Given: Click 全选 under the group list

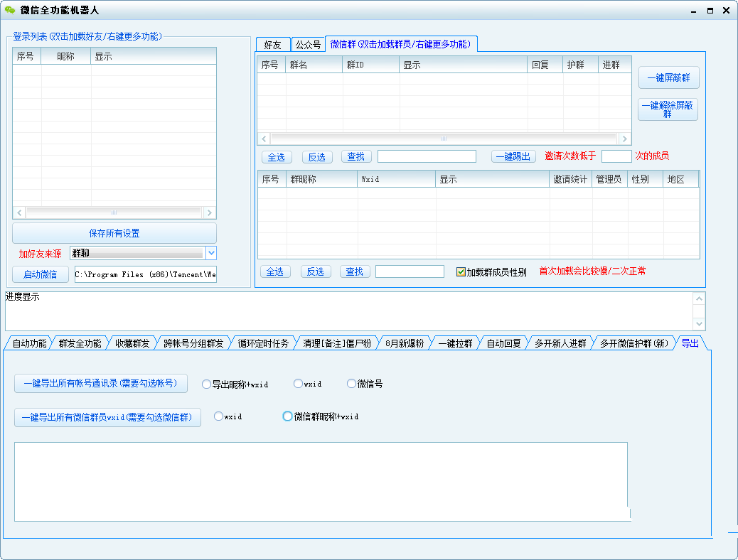Looking at the screenshot, I should (x=277, y=157).
